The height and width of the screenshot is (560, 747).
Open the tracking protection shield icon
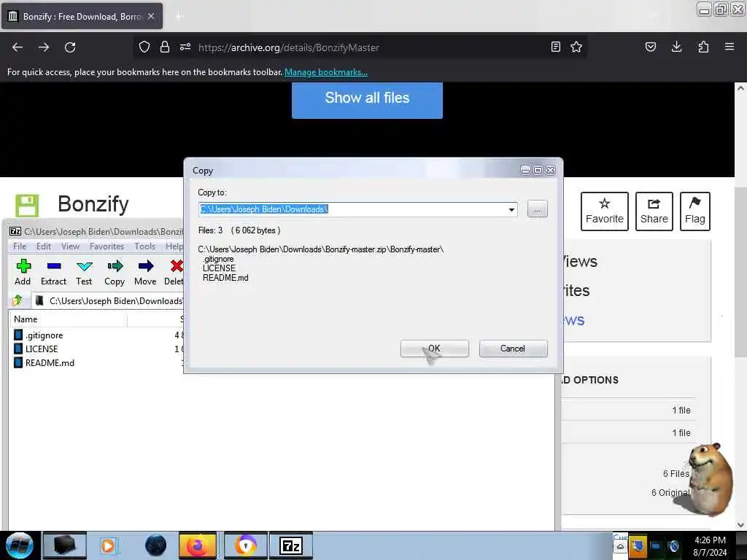144,47
